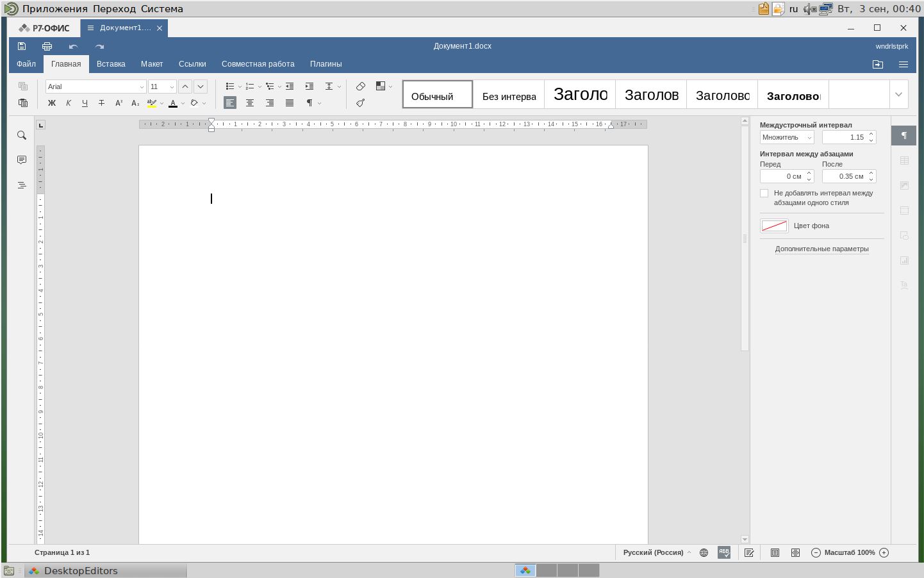Toggle italic (К) formatting

69,103
